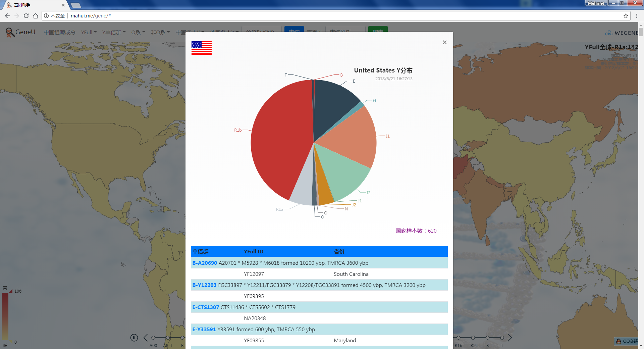
Task: Open the Chrome three-dot menu
Action: (637, 16)
